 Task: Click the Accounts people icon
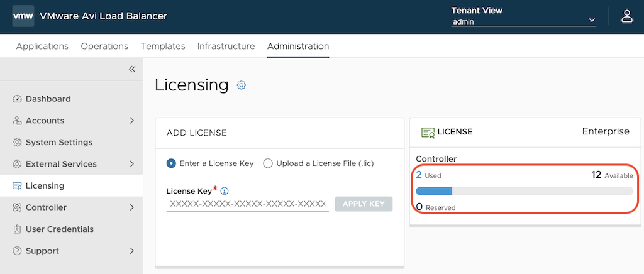tap(17, 121)
